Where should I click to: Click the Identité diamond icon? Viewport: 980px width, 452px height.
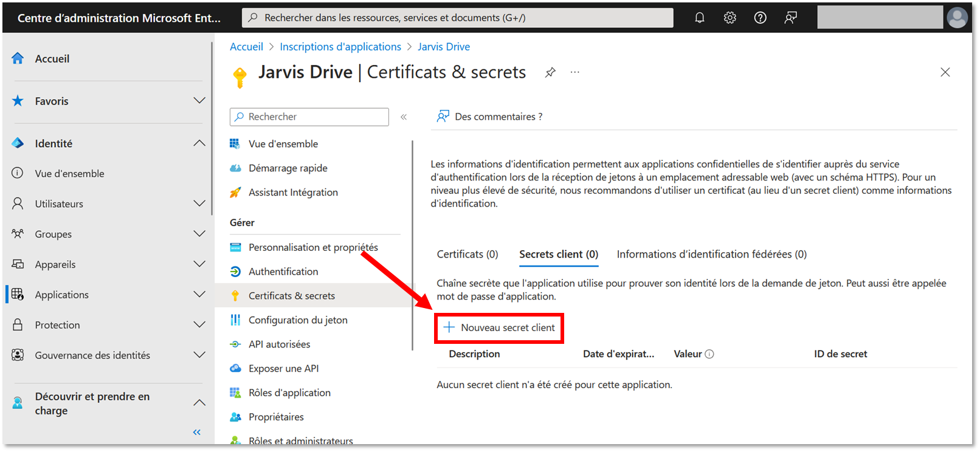click(x=18, y=143)
